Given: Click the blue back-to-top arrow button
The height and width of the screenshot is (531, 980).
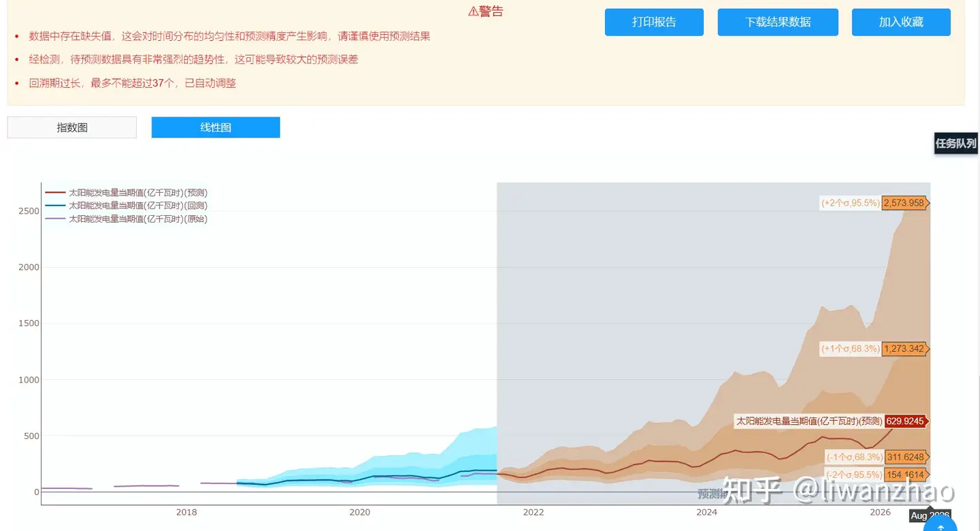Looking at the screenshot, I should [941, 524].
